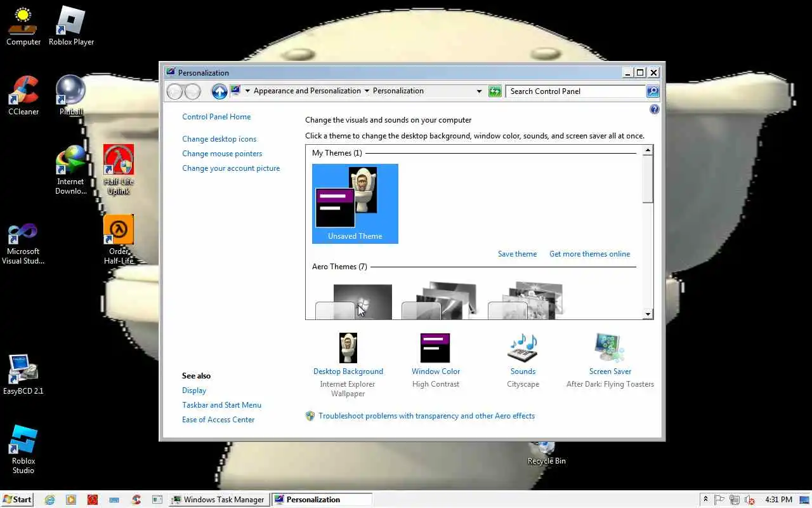Click the window list icon in taskbar
The image size is (812, 508).
(157, 500)
